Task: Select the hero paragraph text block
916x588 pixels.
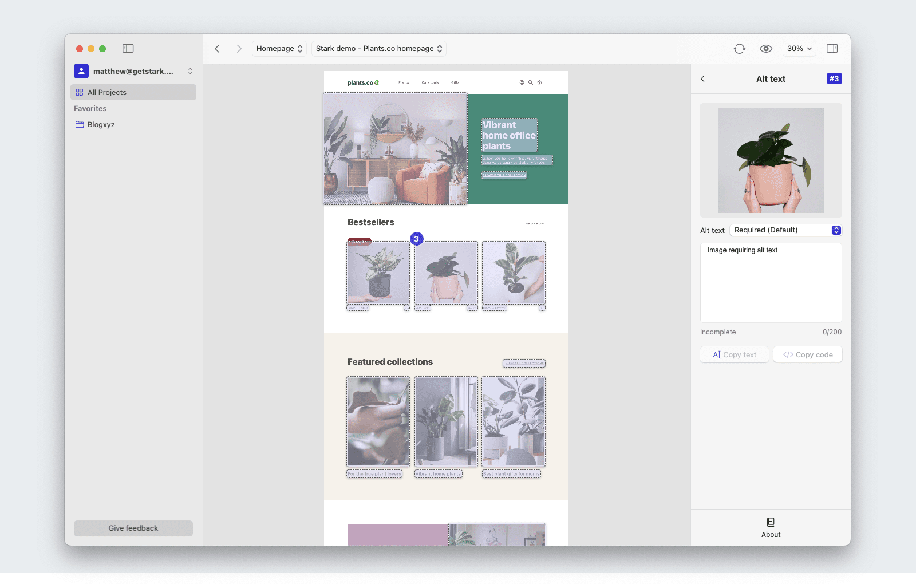Action: point(517,160)
